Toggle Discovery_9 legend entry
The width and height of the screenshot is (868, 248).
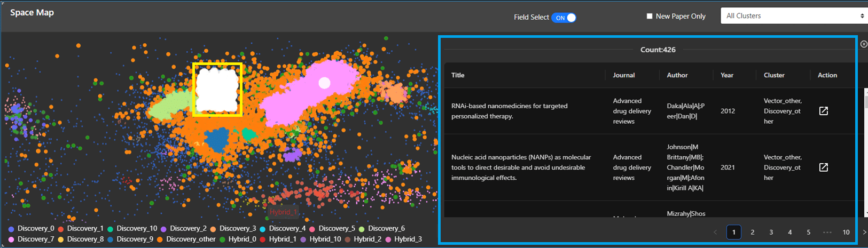pyautogui.click(x=130, y=239)
